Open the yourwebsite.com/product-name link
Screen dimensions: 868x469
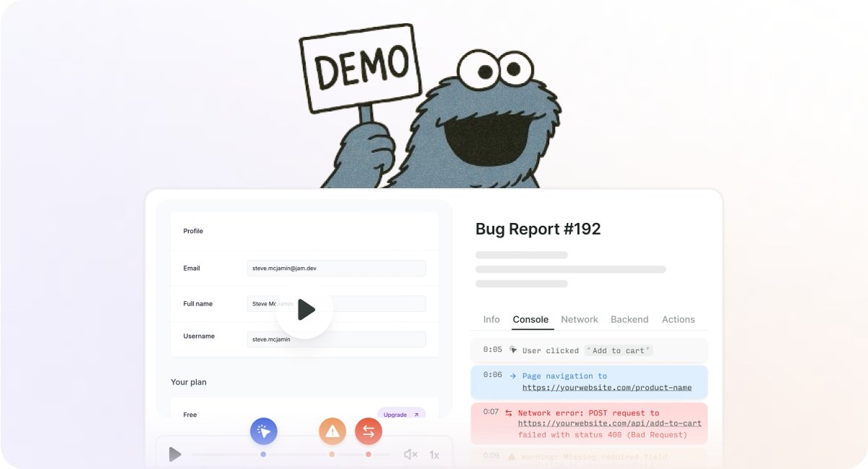tap(607, 387)
